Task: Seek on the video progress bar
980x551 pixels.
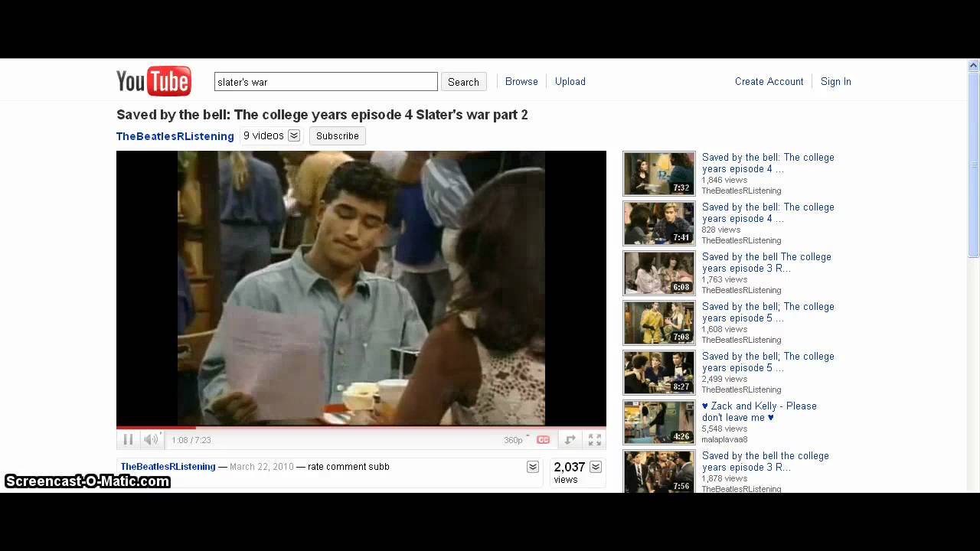Action: coord(361,427)
